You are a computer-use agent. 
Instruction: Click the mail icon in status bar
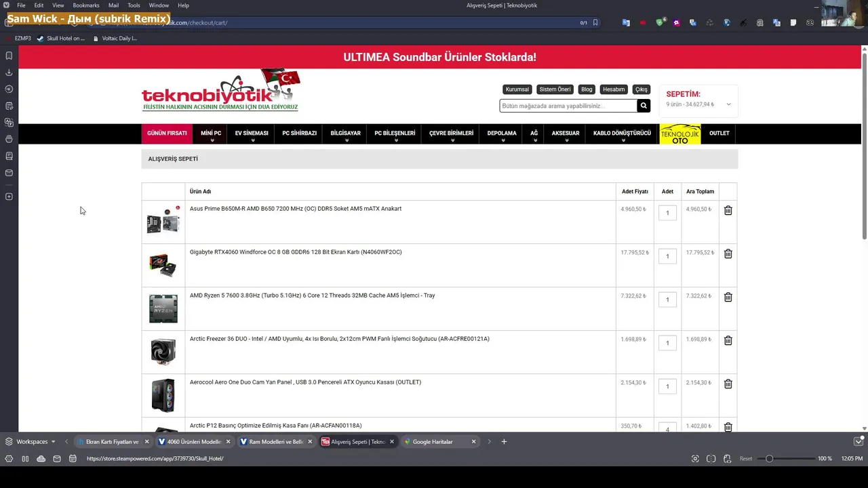[x=57, y=459]
